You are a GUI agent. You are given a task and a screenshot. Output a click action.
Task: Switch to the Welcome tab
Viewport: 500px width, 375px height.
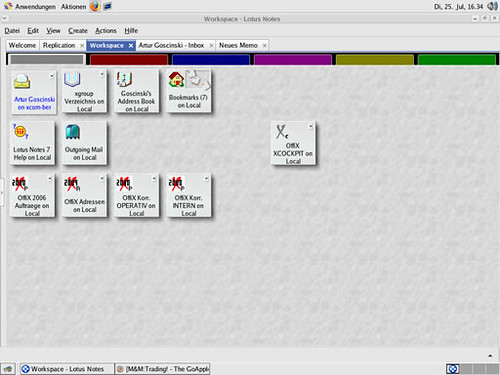22,45
